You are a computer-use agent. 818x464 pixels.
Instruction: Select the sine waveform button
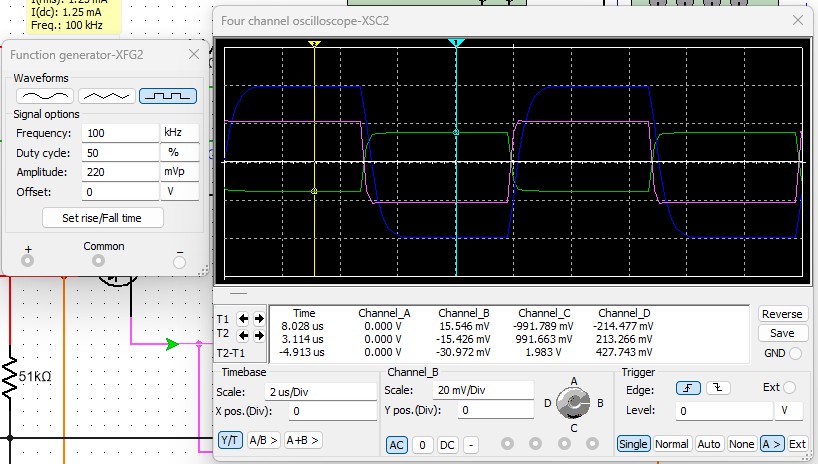click(45, 96)
